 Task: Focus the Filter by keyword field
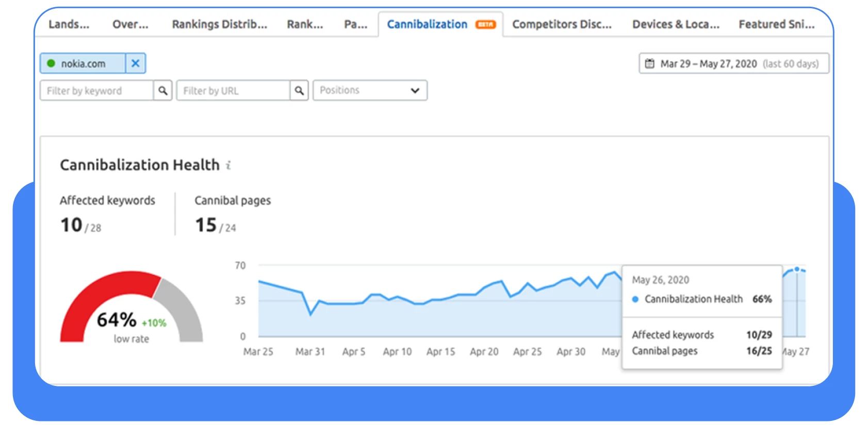tap(96, 91)
